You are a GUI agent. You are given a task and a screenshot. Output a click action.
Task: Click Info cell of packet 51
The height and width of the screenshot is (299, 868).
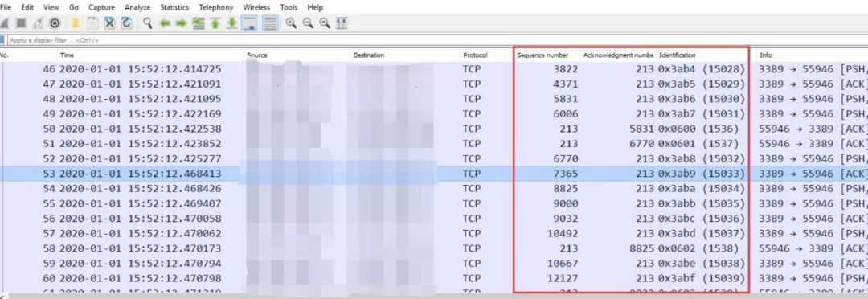[x=813, y=144]
